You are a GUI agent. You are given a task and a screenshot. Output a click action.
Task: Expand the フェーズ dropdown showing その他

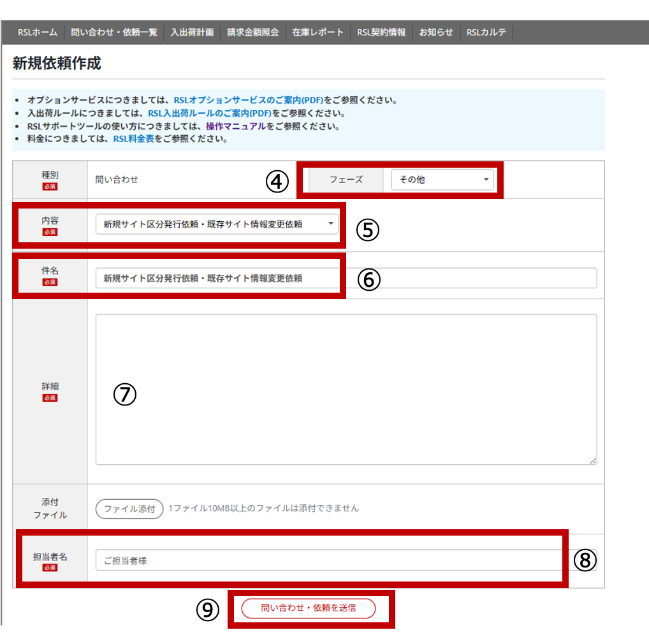[442, 180]
